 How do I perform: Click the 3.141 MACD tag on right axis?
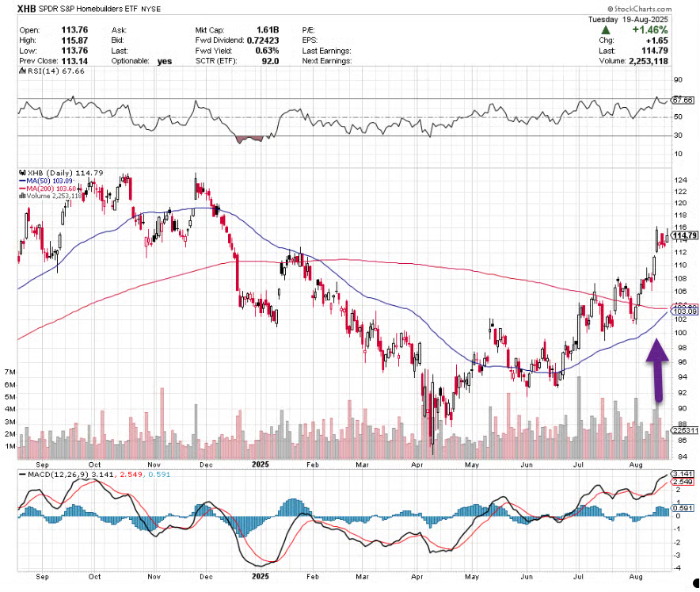[x=683, y=474]
